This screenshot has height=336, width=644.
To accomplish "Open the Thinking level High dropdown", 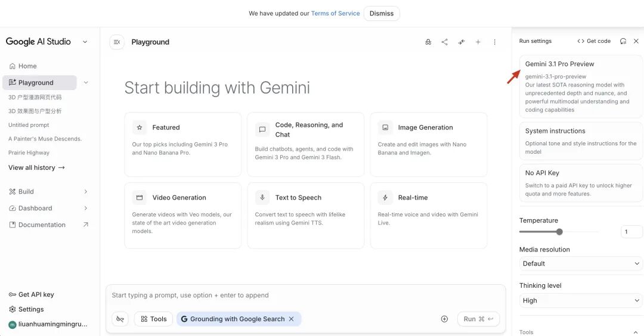I will (x=581, y=300).
